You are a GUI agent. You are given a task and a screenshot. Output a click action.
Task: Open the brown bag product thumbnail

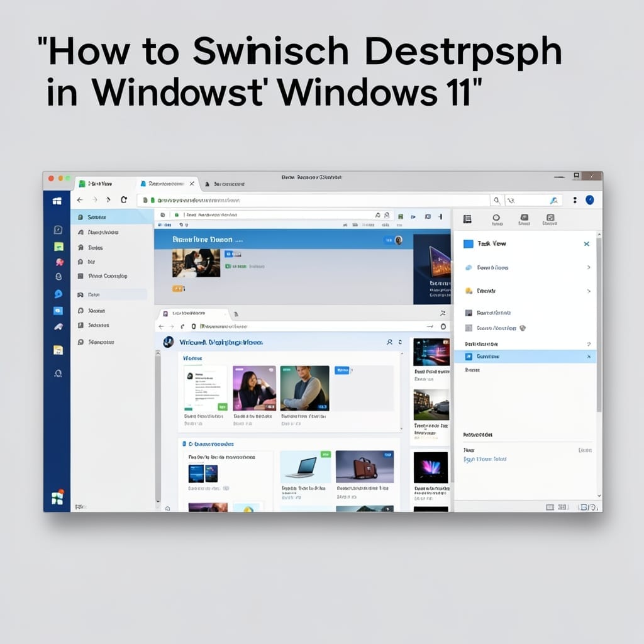365,467
